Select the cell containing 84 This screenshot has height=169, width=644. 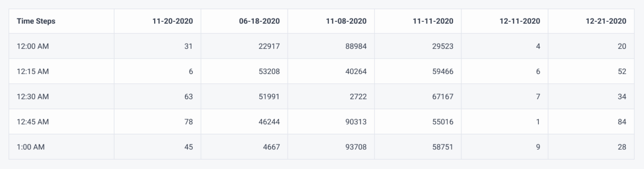tap(592, 122)
